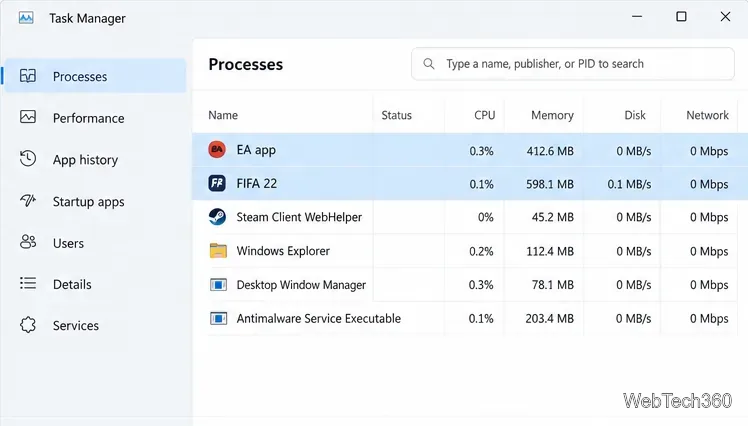Image resolution: width=748 pixels, height=426 pixels.
Task: Select the FIFA 22 process name
Action: coord(257,184)
